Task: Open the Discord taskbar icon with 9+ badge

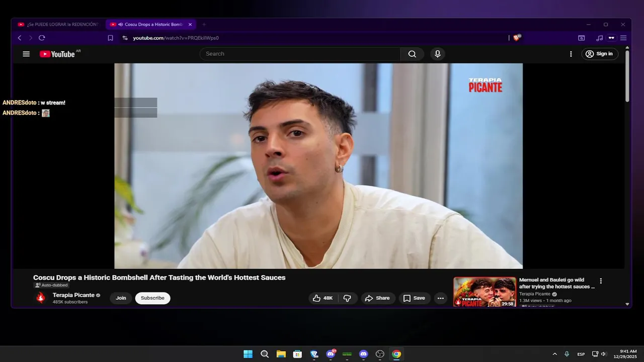Action: coord(331,354)
